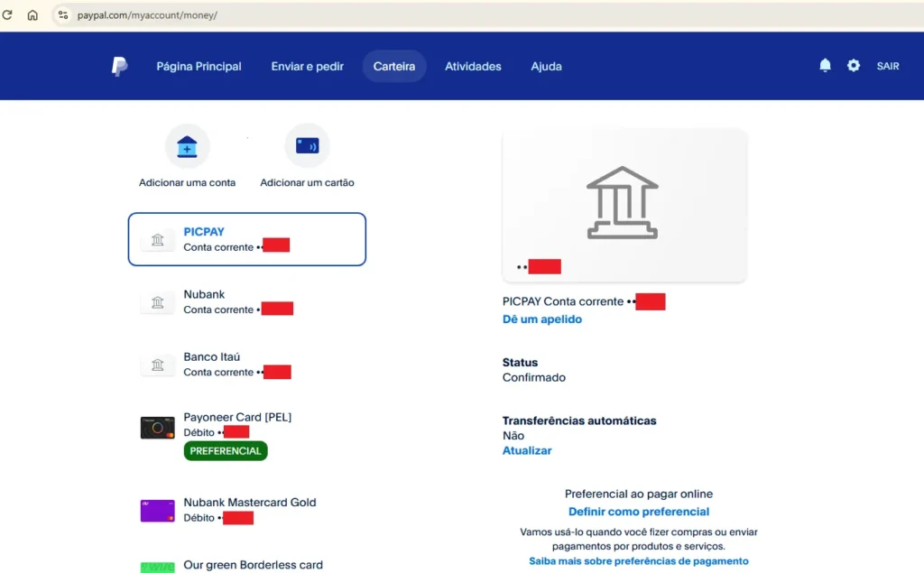Image resolution: width=924 pixels, height=573 pixels.
Task: Click the bank icon beside Banco Itaú
Action: 157,365
